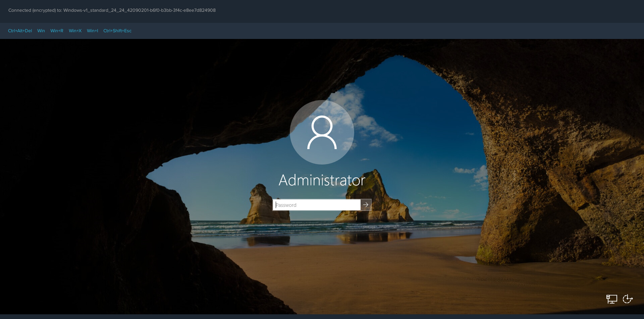Send the Win key shortcut
This screenshot has width=644, height=319.
[x=41, y=31]
